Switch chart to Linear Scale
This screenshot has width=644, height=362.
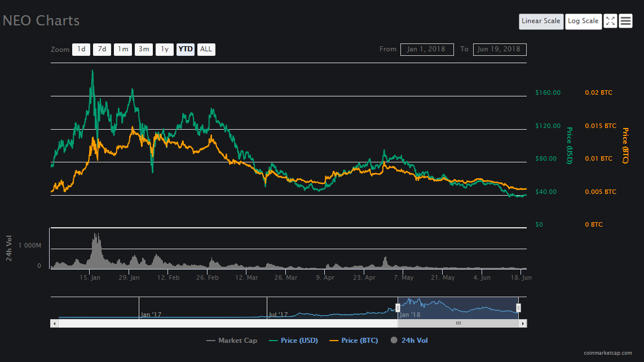pos(541,21)
